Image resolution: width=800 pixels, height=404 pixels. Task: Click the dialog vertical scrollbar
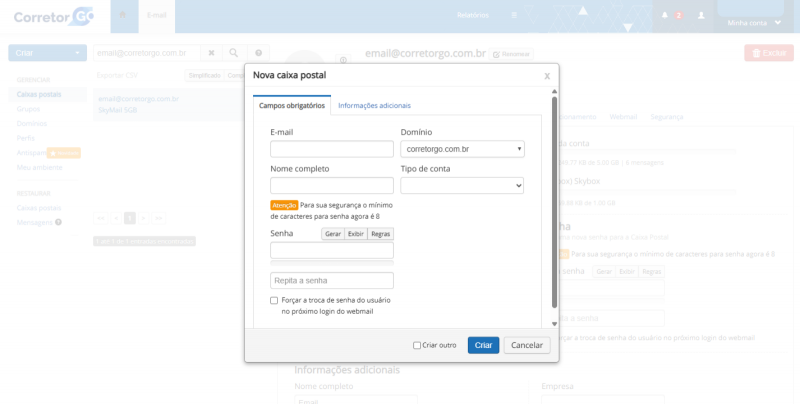click(x=555, y=202)
